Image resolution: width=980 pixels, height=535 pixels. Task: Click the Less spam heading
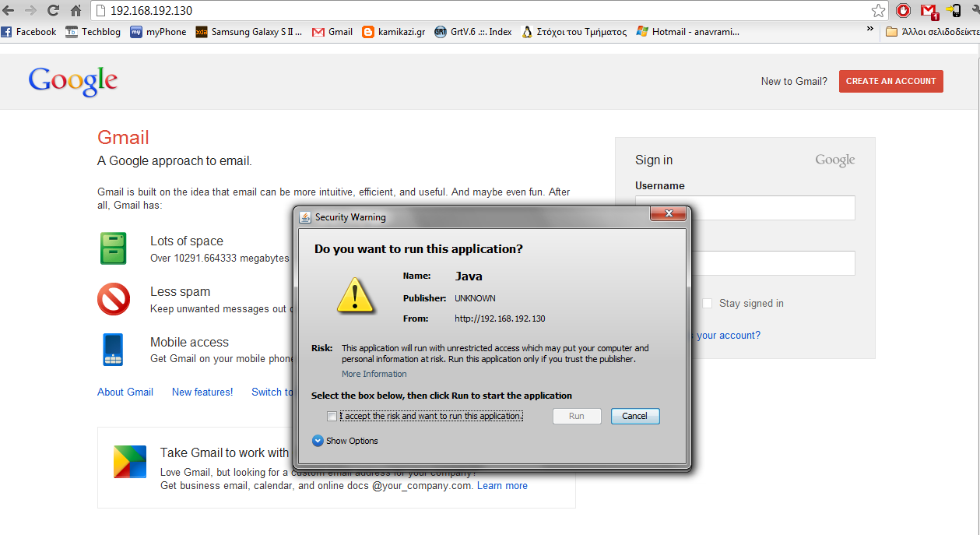coord(181,292)
